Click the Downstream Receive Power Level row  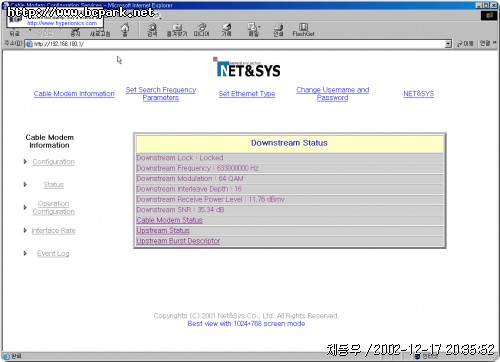pyautogui.click(x=289, y=199)
